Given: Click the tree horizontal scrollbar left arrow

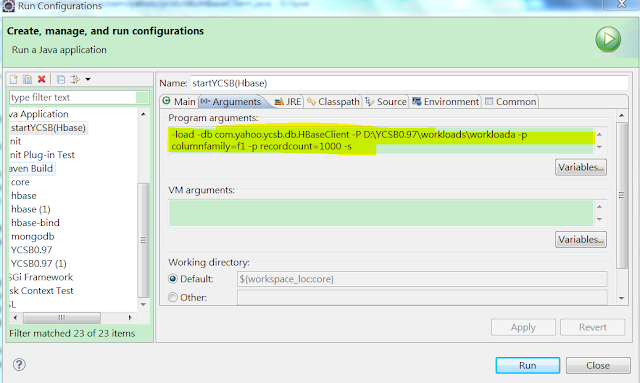Looking at the screenshot, I should click(x=16, y=317).
